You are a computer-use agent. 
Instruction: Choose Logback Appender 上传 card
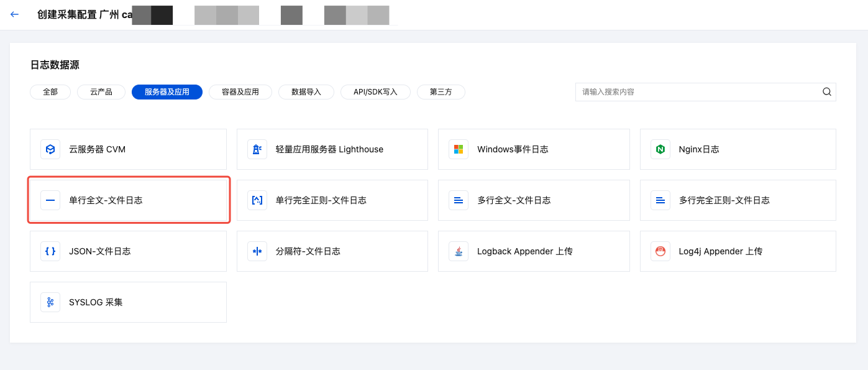534,251
